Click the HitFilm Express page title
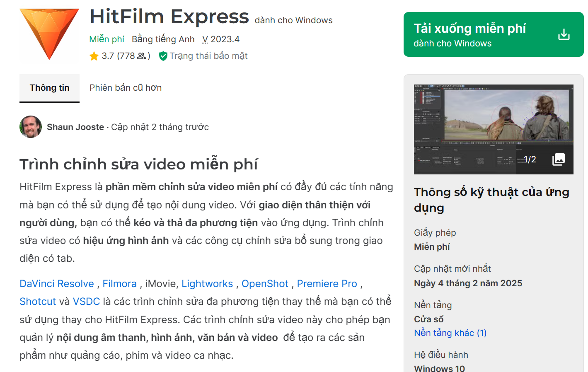This screenshot has height=372, width=588. [x=169, y=17]
